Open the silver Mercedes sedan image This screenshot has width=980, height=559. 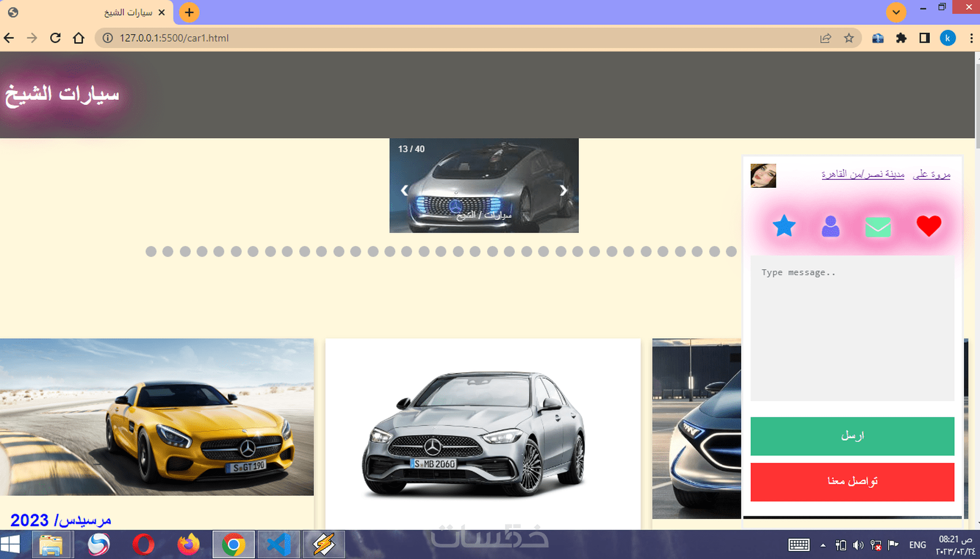(x=483, y=433)
